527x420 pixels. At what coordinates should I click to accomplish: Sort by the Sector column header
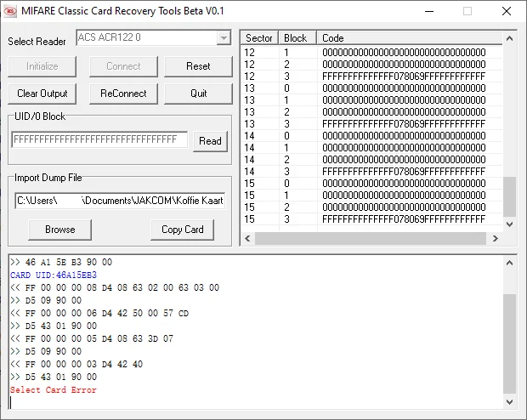pos(259,38)
